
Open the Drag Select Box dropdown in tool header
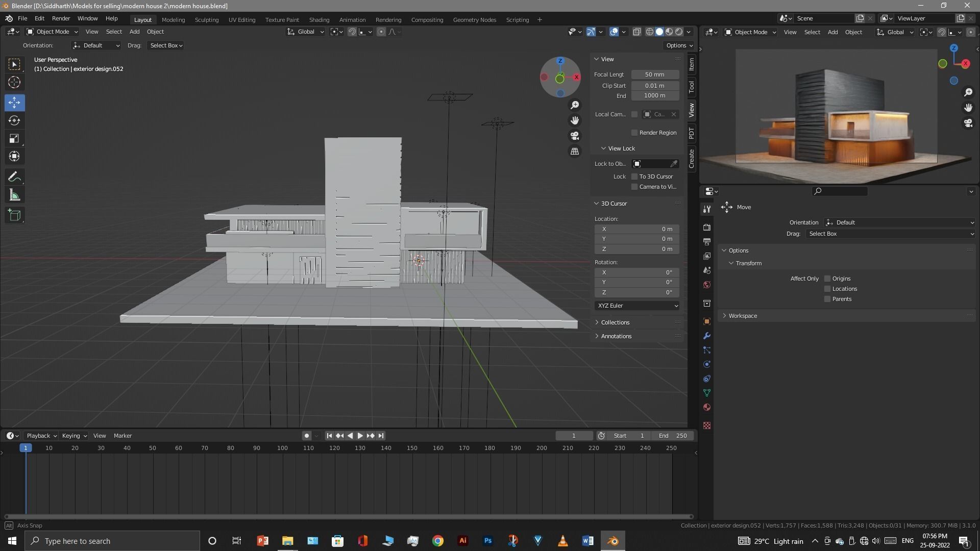166,45
